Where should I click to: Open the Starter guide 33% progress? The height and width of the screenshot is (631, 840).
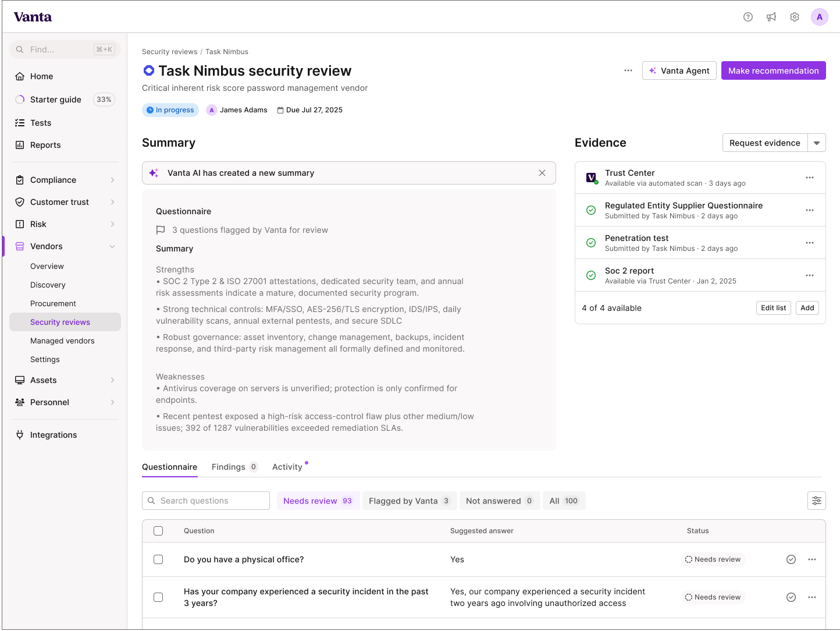(65, 100)
